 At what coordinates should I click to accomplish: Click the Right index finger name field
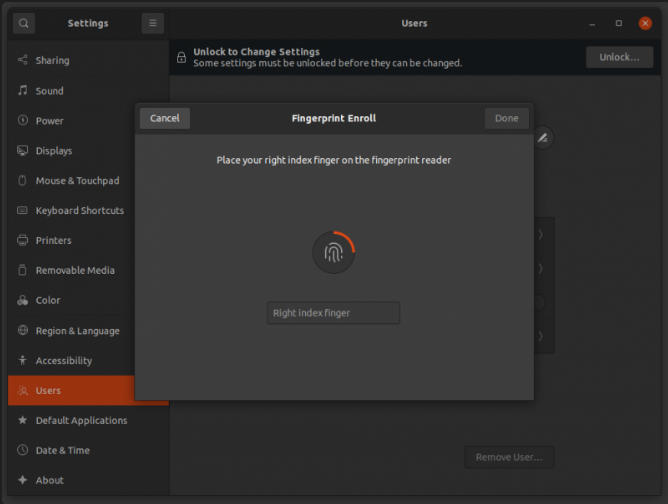click(333, 313)
